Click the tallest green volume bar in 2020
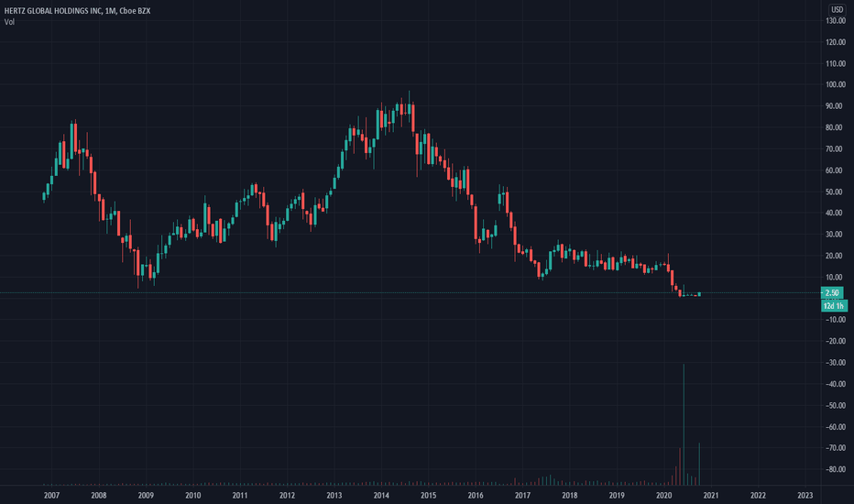 tap(684, 424)
